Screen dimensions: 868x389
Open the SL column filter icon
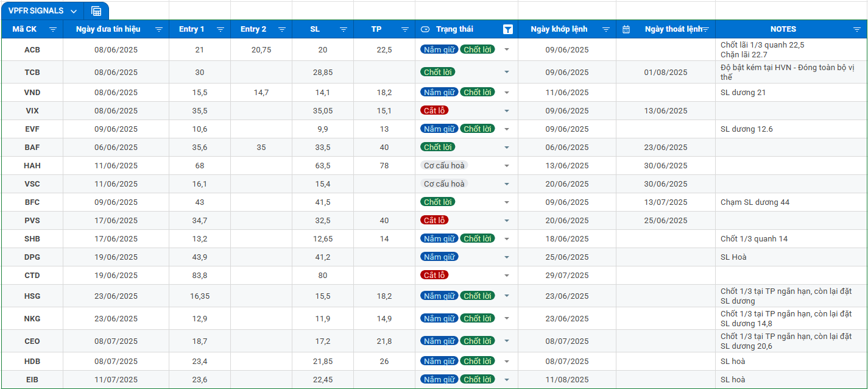tap(344, 29)
